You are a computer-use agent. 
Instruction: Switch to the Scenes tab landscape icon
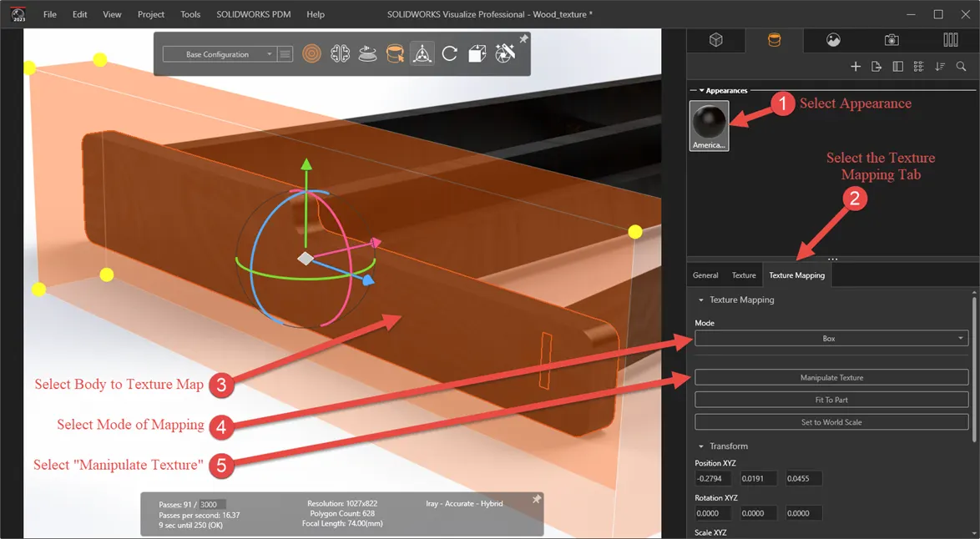click(x=833, y=40)
